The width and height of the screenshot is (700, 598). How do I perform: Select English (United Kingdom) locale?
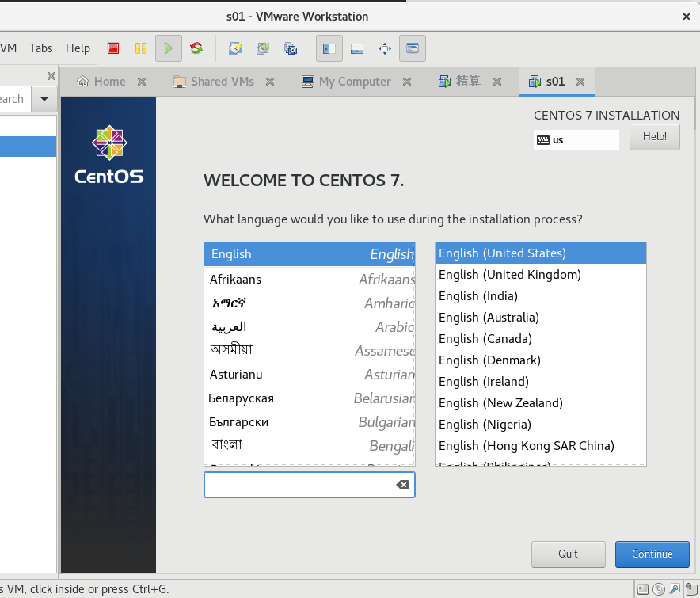[509, 274]
